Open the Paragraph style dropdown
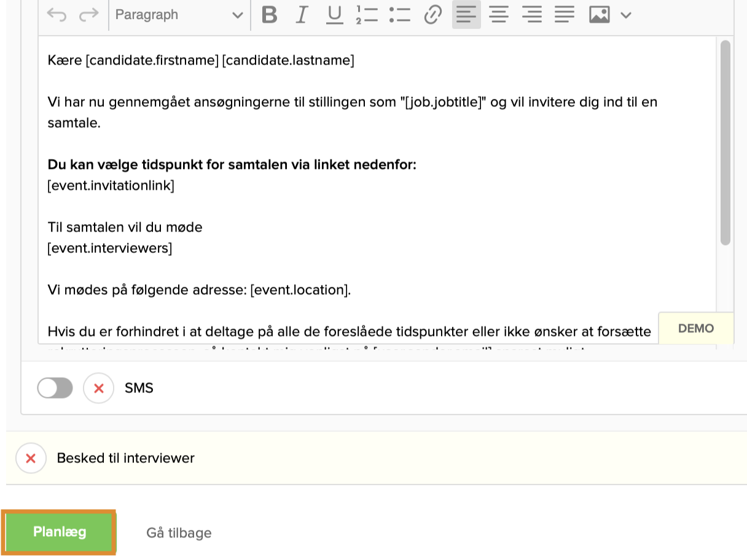This screenshot has height=560, width=747. click(178, 14)
